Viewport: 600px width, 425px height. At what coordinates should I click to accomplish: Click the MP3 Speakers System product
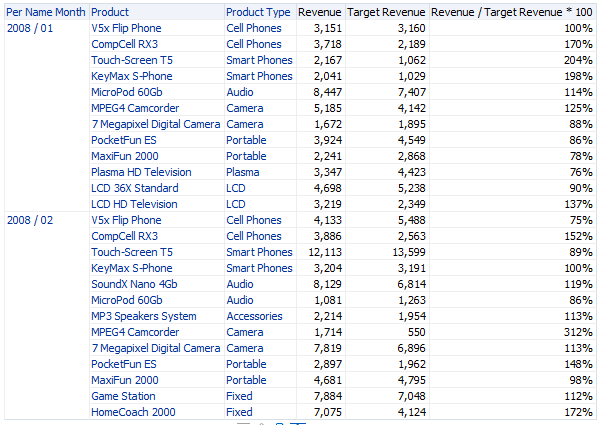(143, 316)
